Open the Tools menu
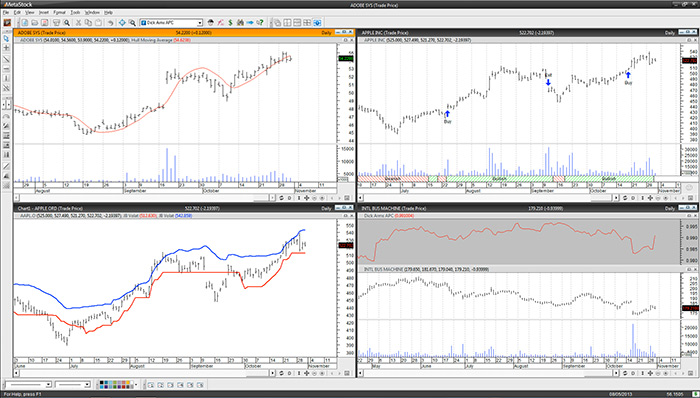The height and width of the screenshot is (398, 700). coord(75,12)
